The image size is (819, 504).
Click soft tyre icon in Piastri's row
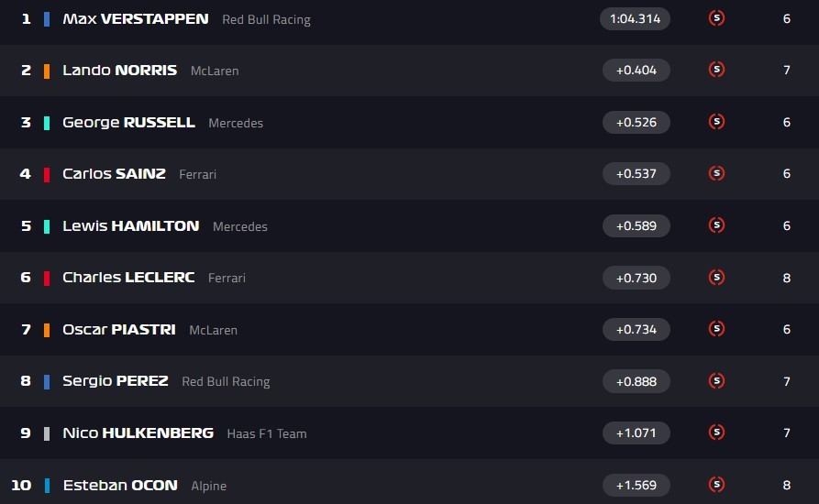717,329
